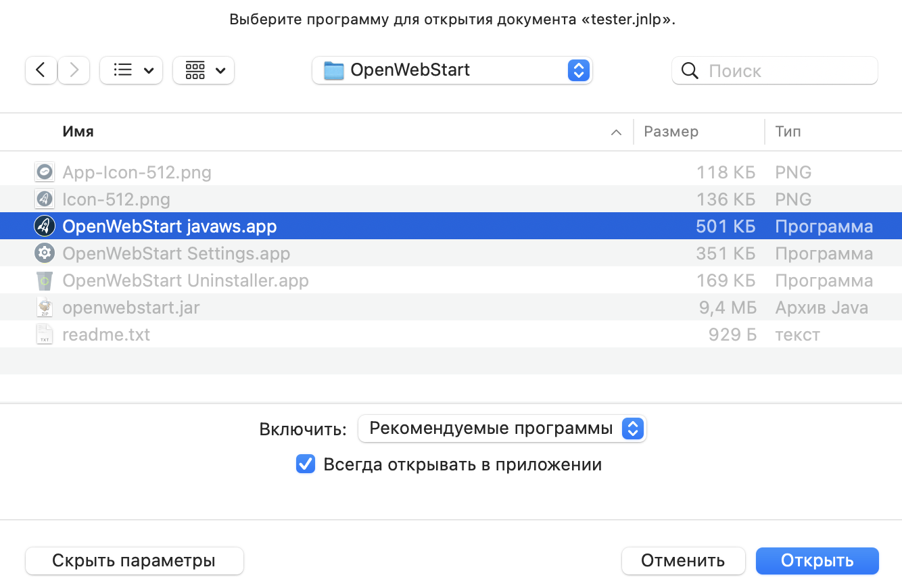Open the list view options dropdown
Viewport: 902px width, 588px height.
coord(131,70)
